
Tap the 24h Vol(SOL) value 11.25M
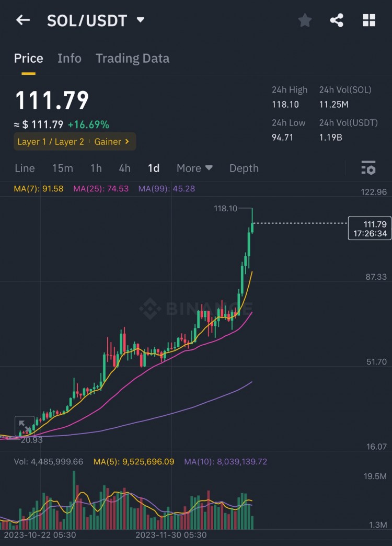[x=333, y=105]
